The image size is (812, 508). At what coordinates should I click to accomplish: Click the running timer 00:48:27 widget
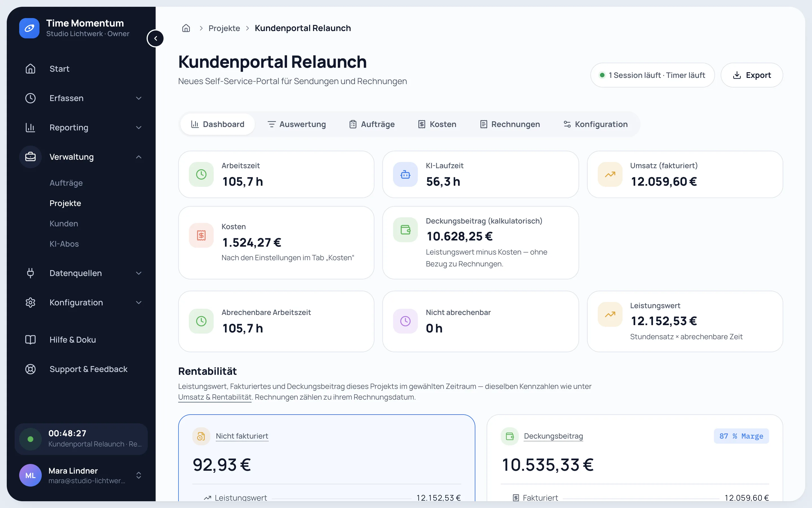[x=81, y=439]
